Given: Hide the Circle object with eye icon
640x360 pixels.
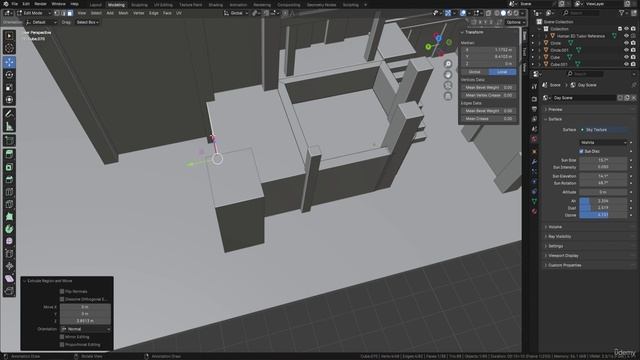Looking at the screenshot, I should [x=626, y=43].
